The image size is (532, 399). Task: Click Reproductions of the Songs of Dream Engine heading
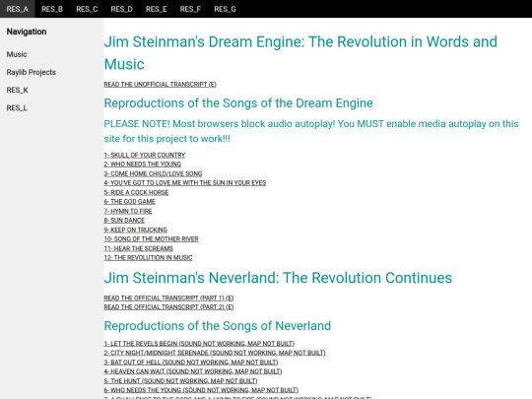238,103
